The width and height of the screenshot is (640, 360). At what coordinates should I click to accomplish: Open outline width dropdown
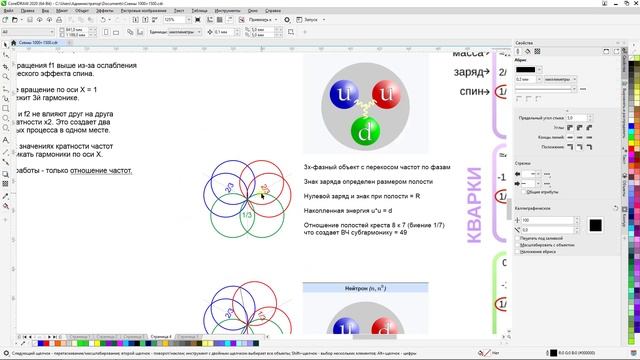pos(539,79)
